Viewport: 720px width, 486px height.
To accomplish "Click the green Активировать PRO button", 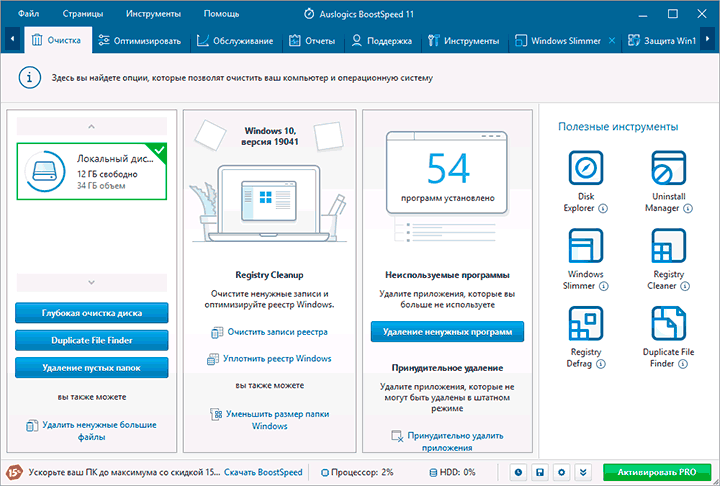I will coord(657,472).
